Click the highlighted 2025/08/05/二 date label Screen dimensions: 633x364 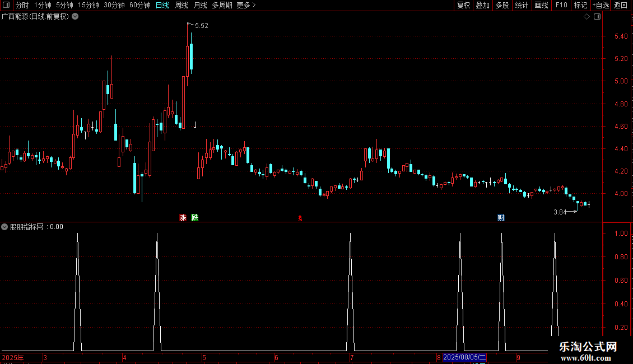coord(464,357)
